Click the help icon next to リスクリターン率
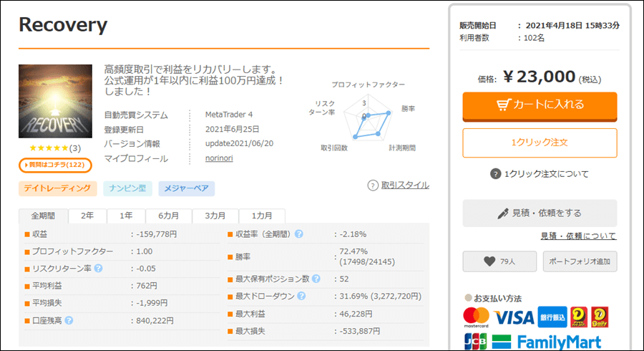This screenshot has height=351, width=644. 98,269
